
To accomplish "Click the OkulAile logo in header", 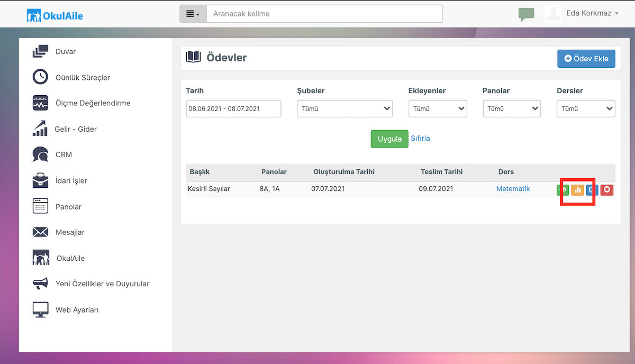I will coord(55,15).
